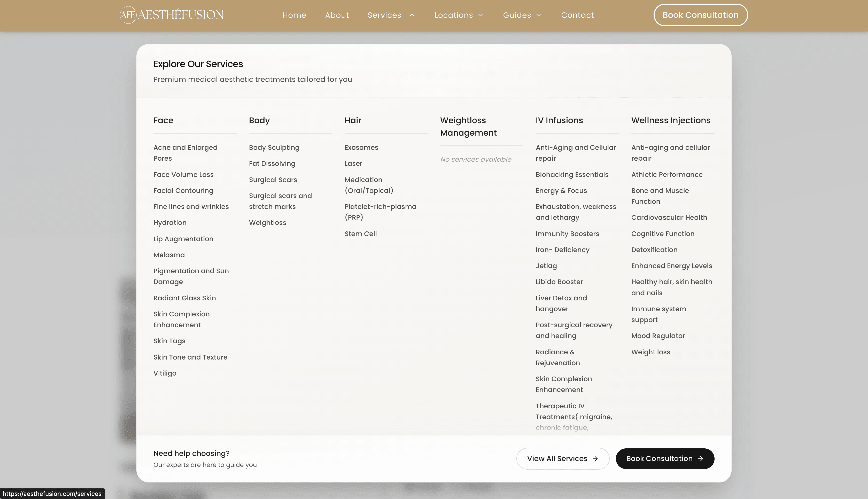
Task: Click View All Services button
Action: click(x=563, y=458)
